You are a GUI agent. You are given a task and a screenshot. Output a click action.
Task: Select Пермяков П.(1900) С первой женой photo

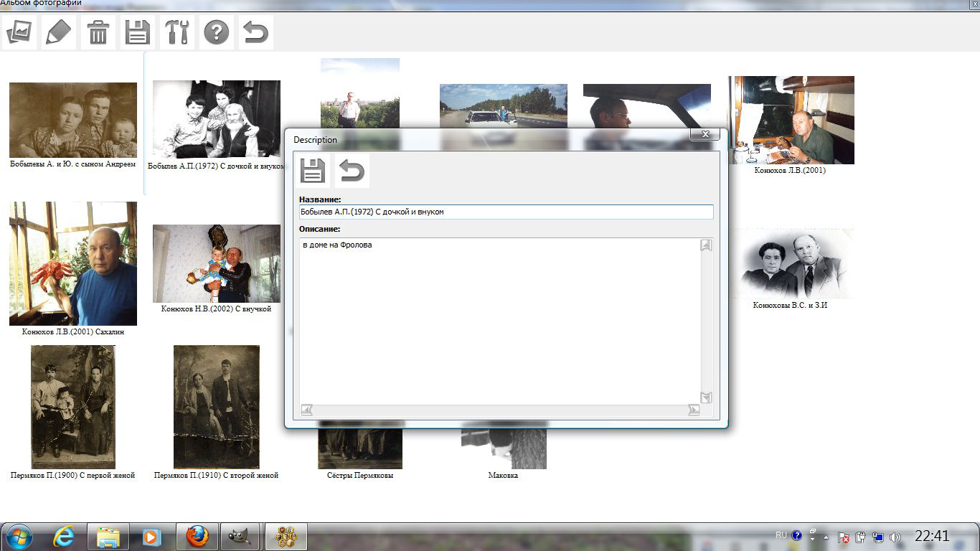point(72,407)
